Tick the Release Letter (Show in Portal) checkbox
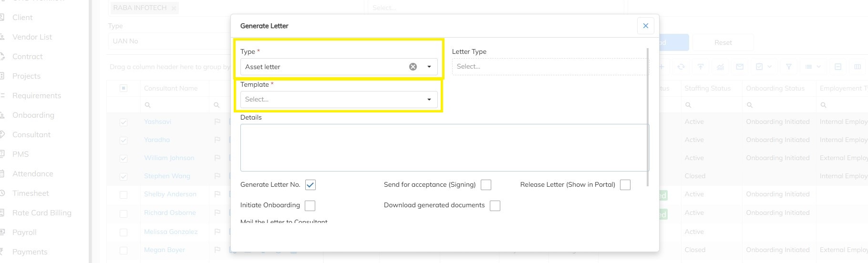Viewport: 868px width, 263px height. pyautogui.click(x=625, y=185)
